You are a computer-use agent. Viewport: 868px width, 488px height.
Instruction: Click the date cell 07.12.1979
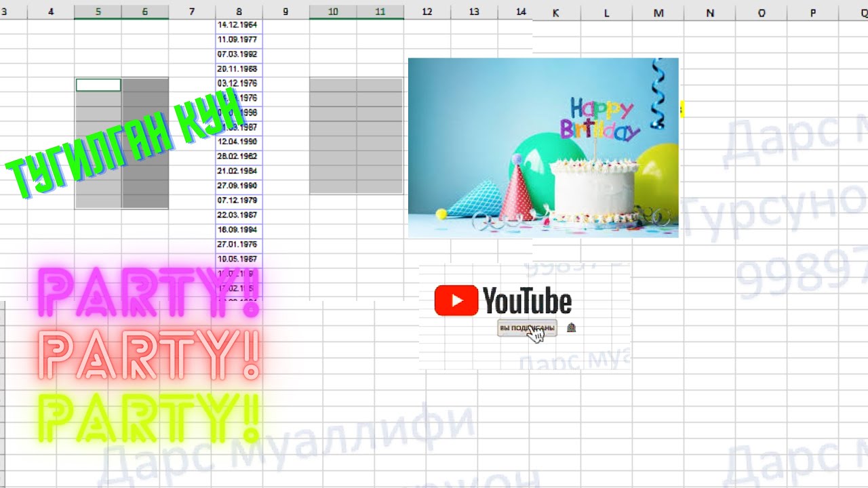click(239, 201)
